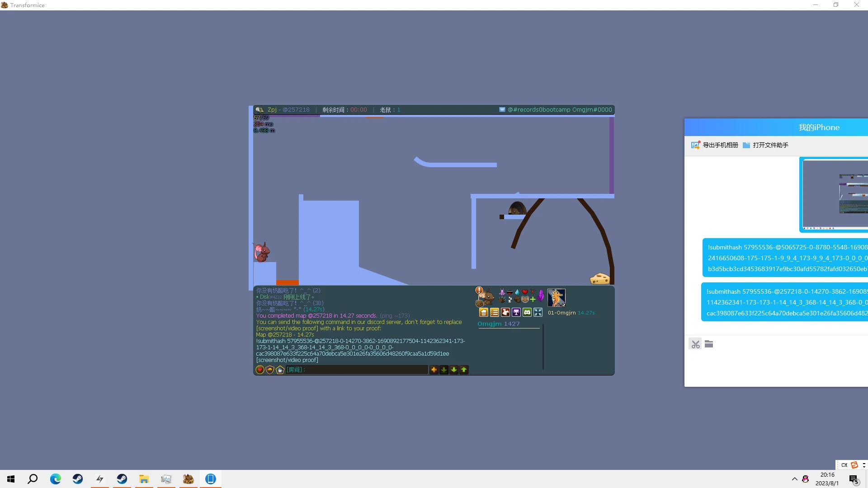Click the dark green down-arrow chat button

pos(444,370)
